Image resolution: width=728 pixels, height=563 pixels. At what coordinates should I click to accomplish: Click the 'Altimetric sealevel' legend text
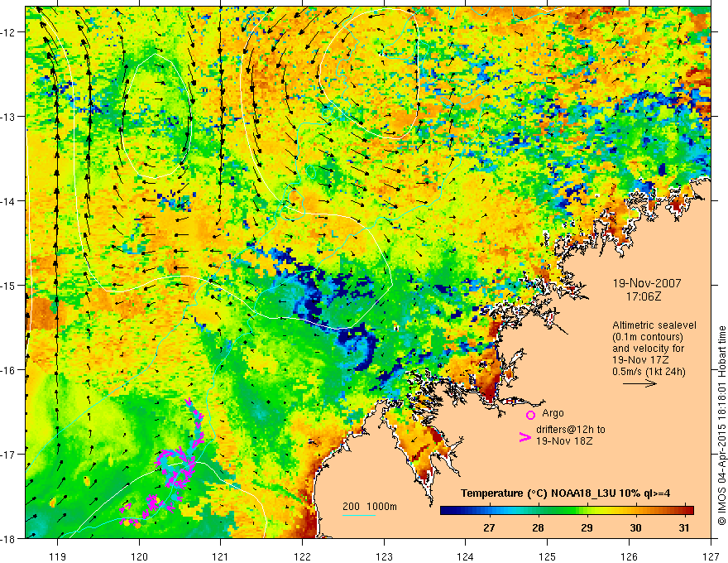[654, 325]
